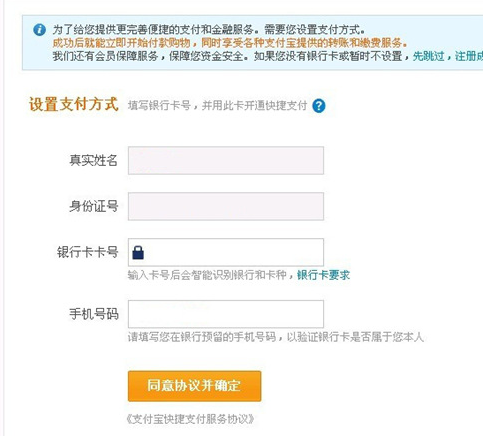Click the orange 成功后就能立即开始付款购物 notice text
The height and width of the screenshot is (446, 497).
(x=121, y=43)
